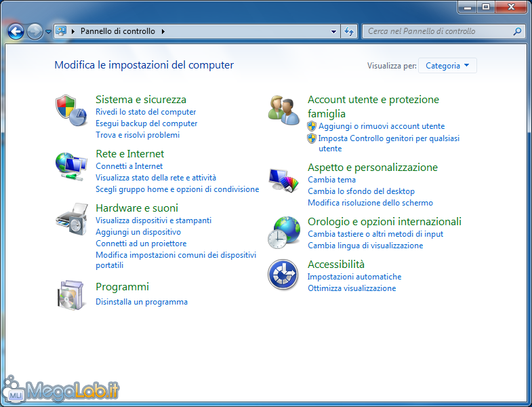Image resolution: width=532 pixels, height=407 pixels.
Task: Open the Programmi heading
Action: 122,287
